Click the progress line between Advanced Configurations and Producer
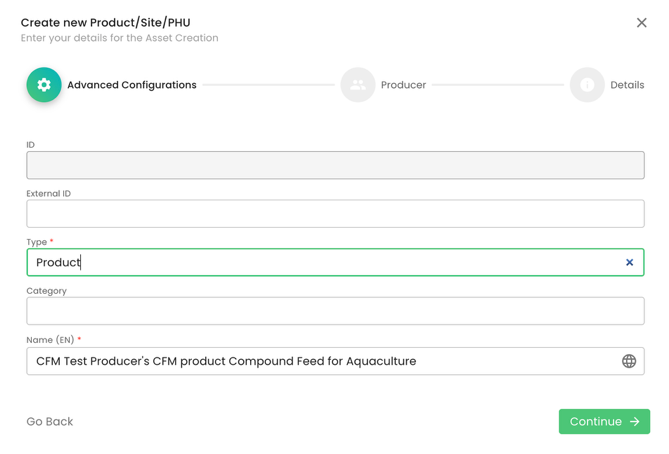669x454 pixels. 268,85
